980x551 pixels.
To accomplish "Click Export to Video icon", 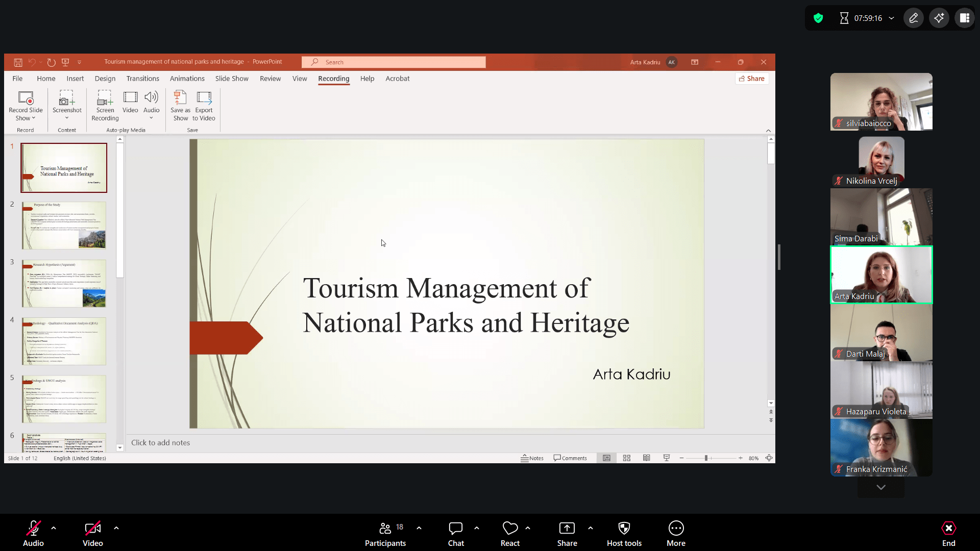I will pyautogui.click(x=204, y=98).
